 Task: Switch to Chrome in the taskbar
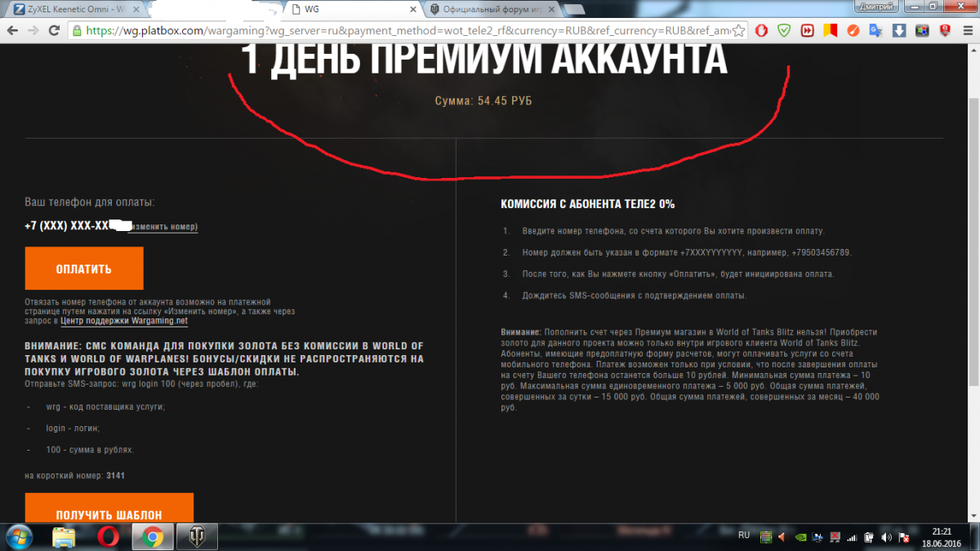(x=151, y=537)
